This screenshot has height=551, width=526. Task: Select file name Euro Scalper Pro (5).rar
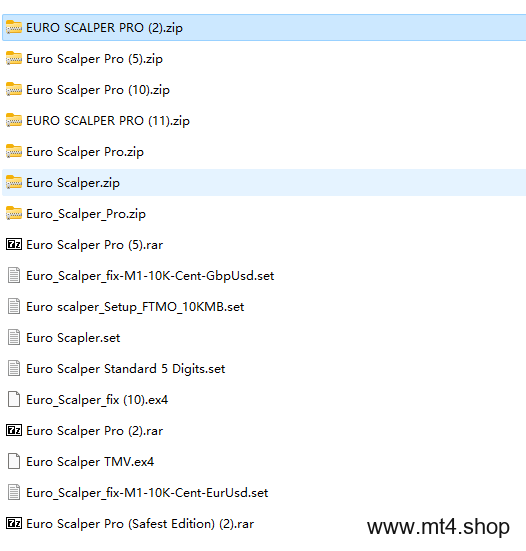[x=95, y=245]
